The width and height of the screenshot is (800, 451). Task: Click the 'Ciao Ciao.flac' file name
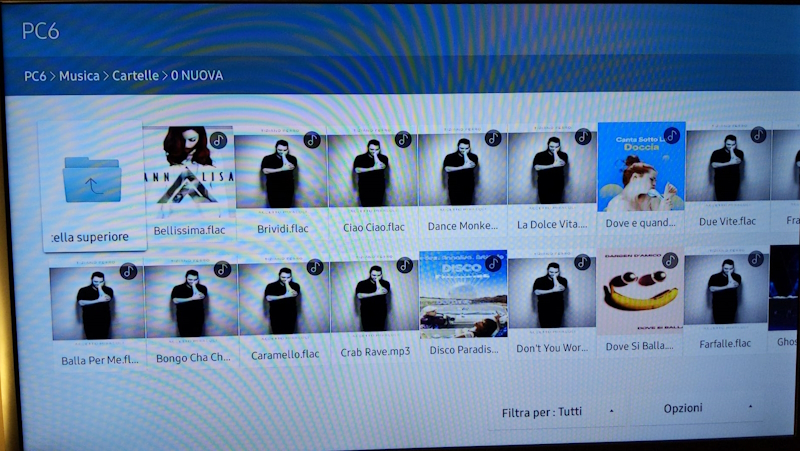(374, 227)
